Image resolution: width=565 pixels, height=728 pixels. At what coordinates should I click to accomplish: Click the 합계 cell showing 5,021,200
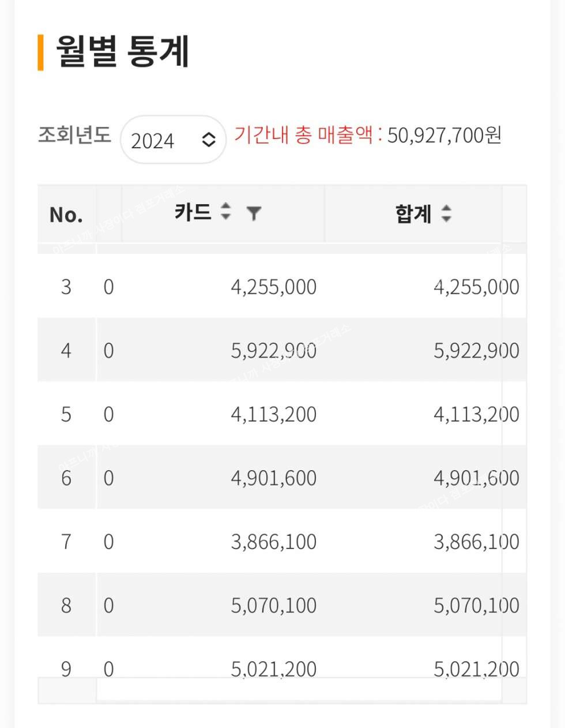[476, 669]
